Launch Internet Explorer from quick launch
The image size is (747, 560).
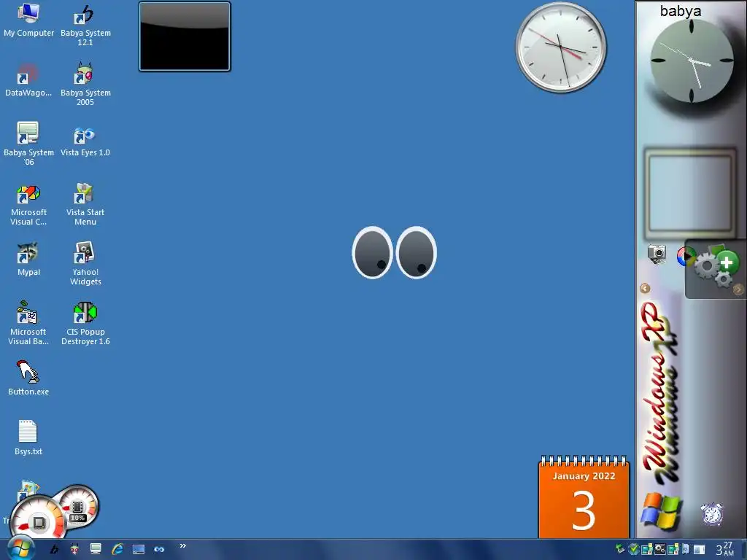tap(117, 550)
